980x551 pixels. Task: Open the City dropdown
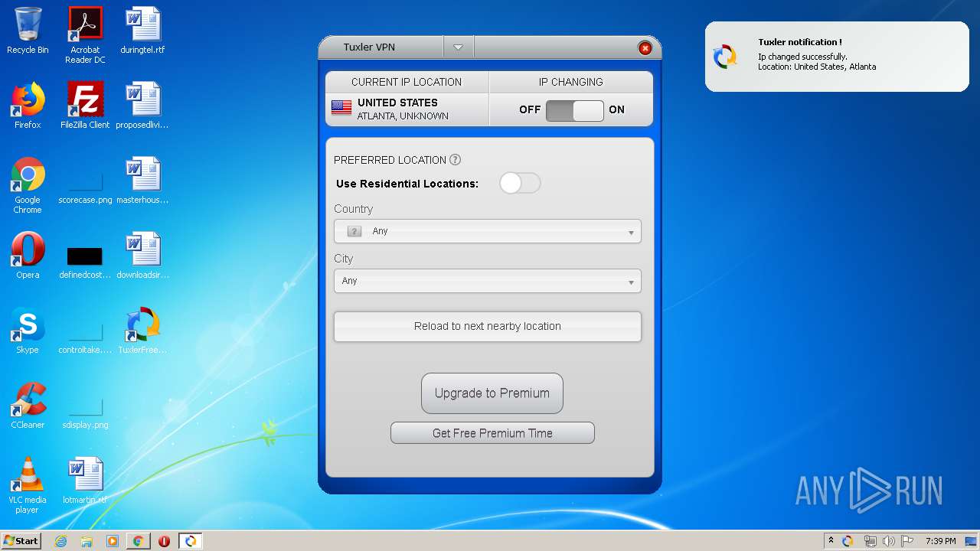(x=488, y=281)
